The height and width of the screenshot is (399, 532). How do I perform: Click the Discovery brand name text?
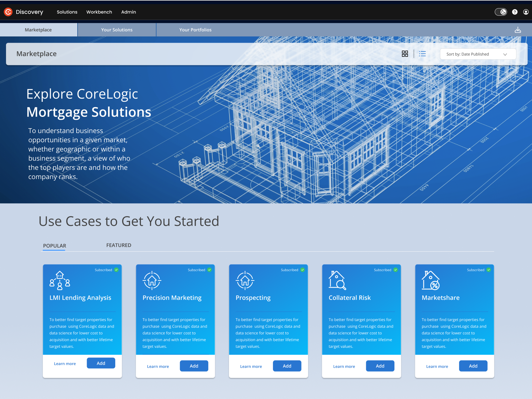[30, 12]
